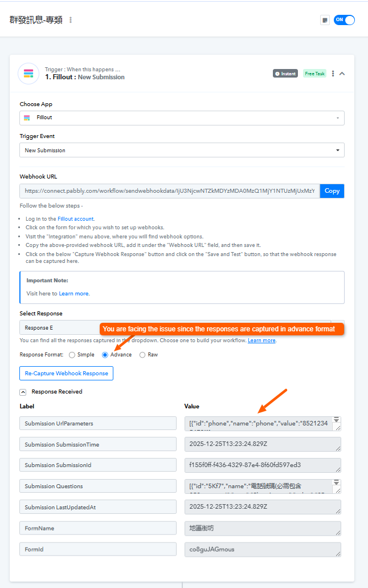Open the trigger step options menu

[333, 74]
